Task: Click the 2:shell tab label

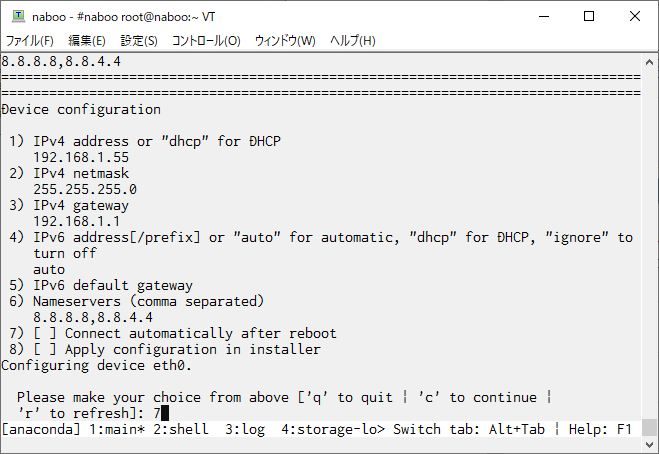Action: (181, 429)
